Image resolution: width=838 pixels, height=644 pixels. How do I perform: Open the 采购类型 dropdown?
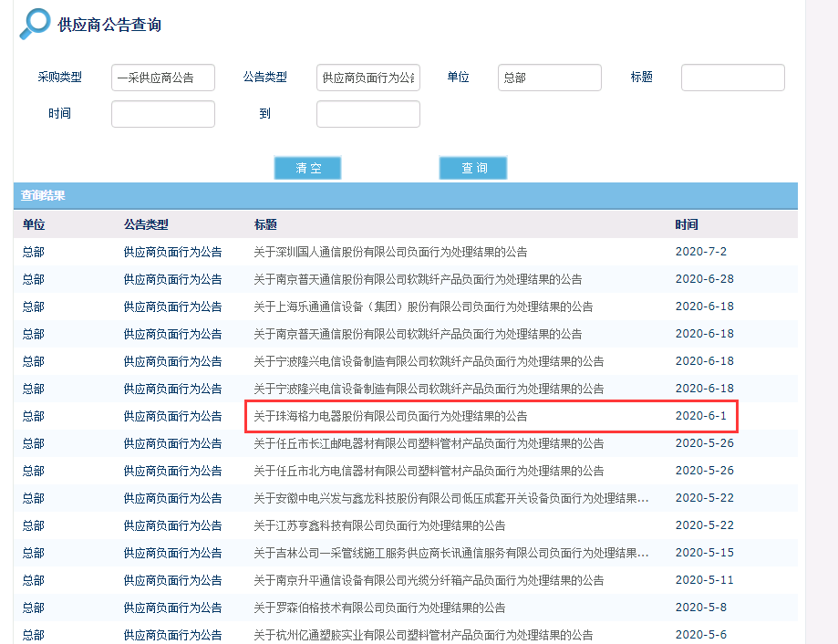tap(162, 78)
